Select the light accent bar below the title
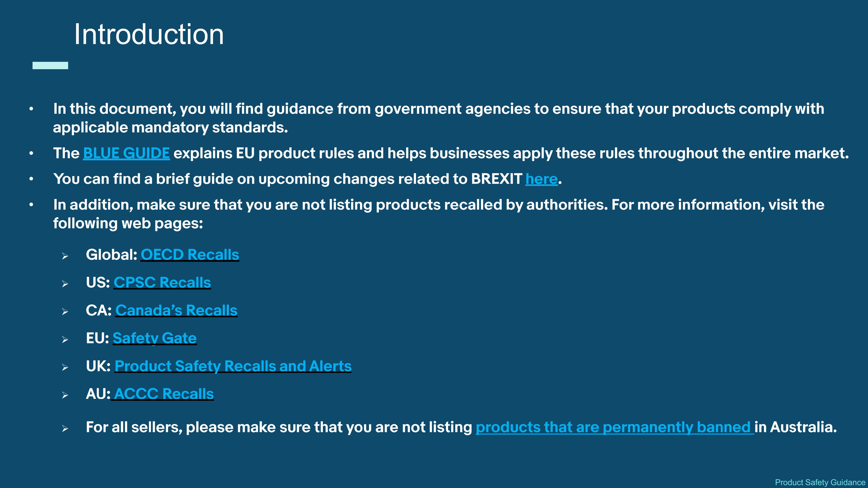868x488 pixels. 50,65
